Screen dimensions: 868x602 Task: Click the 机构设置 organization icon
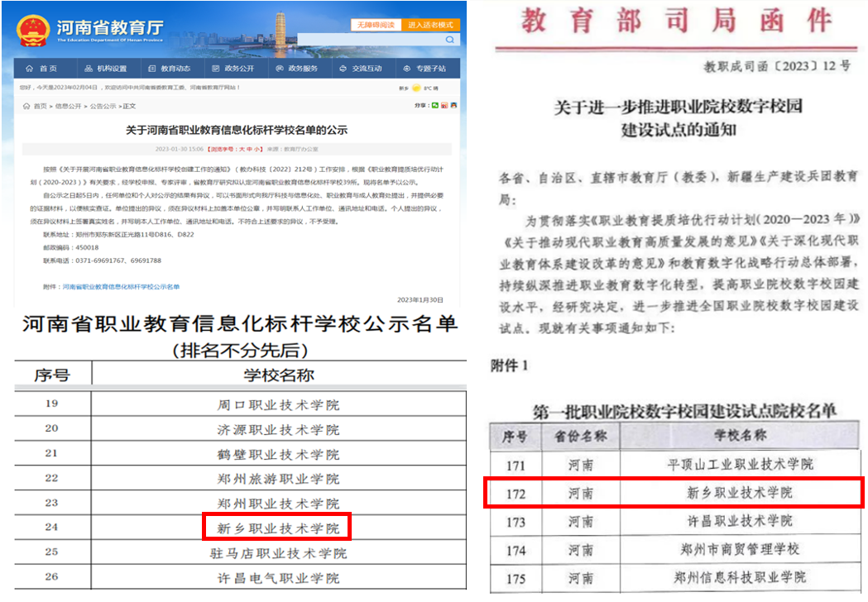(88, 69)
